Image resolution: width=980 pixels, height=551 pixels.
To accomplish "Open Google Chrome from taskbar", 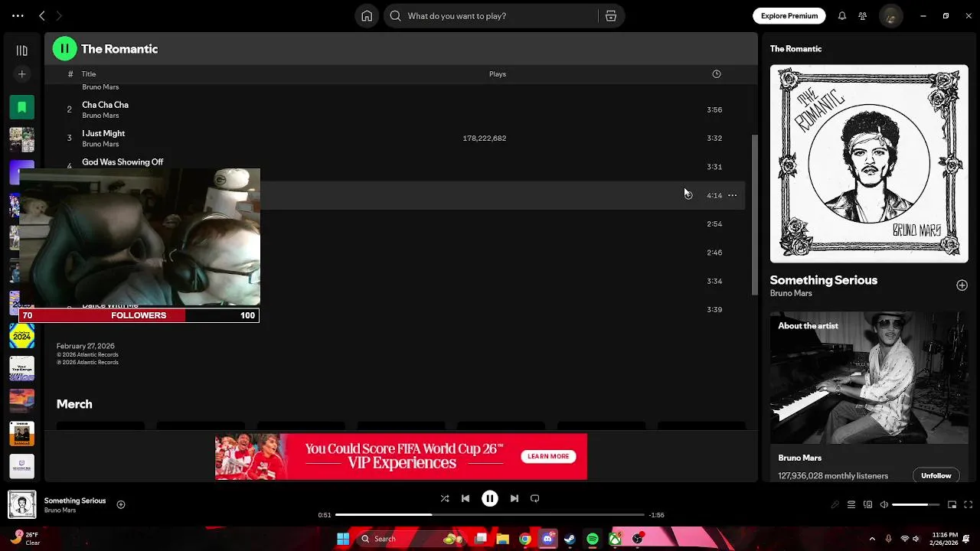I will click(525, 539).
